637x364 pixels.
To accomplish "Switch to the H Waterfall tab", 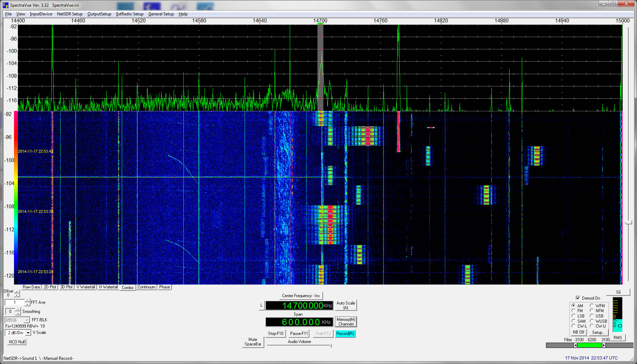I will pyautogui.click(x=108, y=287).
